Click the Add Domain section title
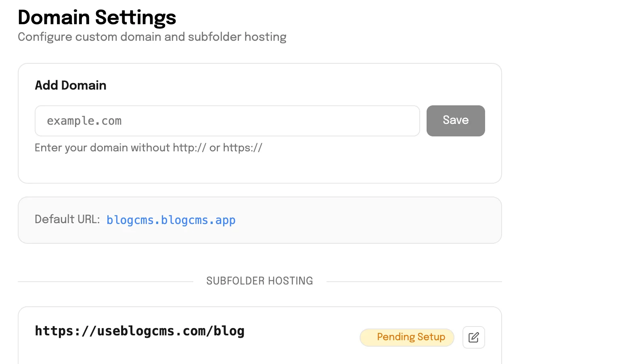 coord(71,86)
